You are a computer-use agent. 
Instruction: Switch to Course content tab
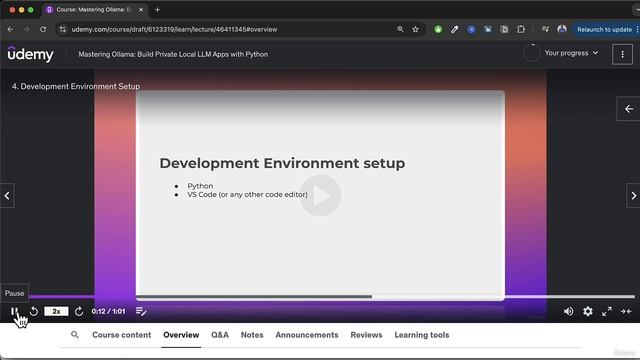pos(122,335)
